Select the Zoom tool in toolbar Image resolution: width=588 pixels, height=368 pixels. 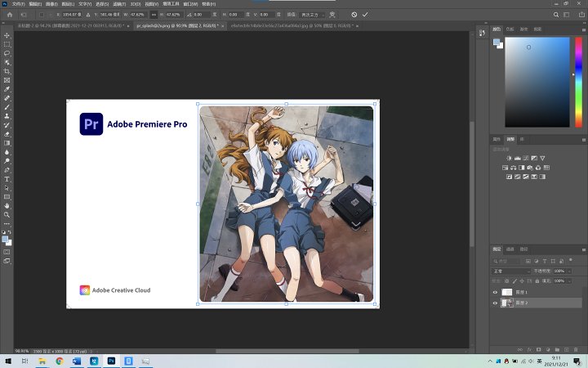click(7, 215)
